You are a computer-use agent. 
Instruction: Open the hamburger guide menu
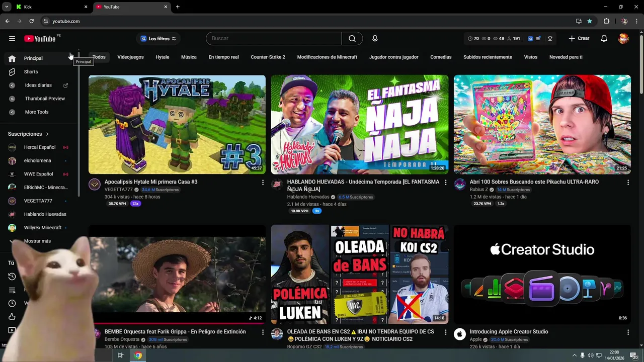12,39
